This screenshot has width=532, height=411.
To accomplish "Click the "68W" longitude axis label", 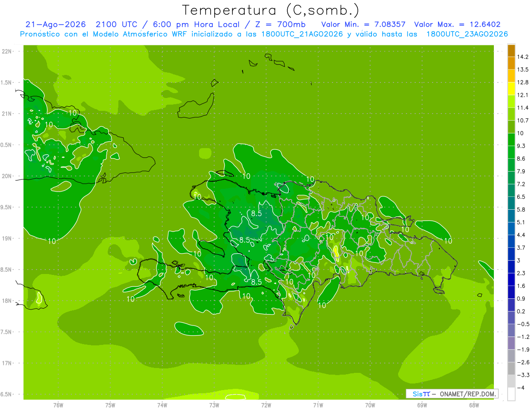I will [x=474, y=405].
